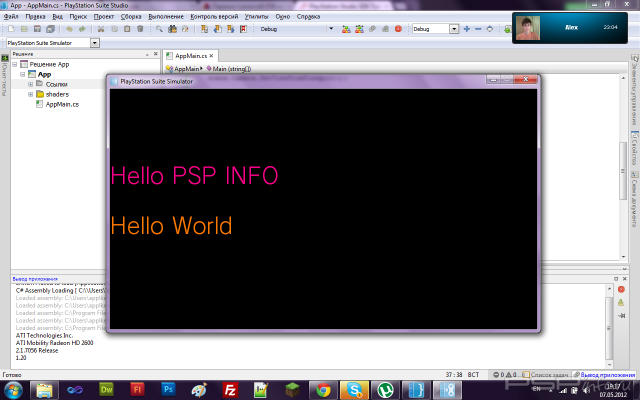Collapse the App project node
The image size is (640, 400).
tap(22, 74)
